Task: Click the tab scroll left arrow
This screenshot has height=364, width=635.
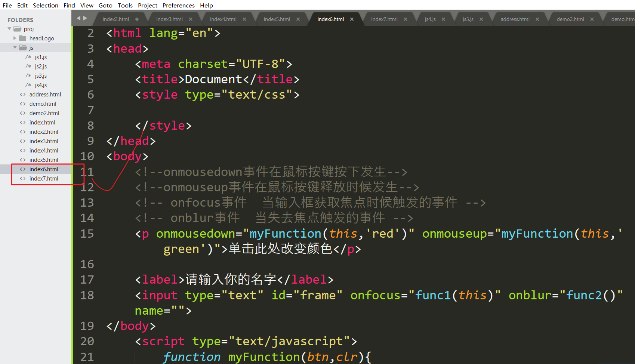Action: (78, 18)
